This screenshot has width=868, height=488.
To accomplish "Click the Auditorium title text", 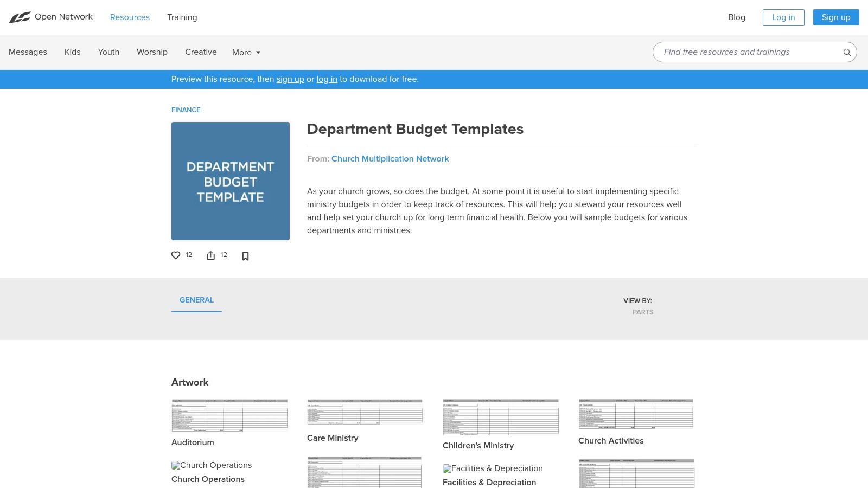I will (x=193, y=442).
